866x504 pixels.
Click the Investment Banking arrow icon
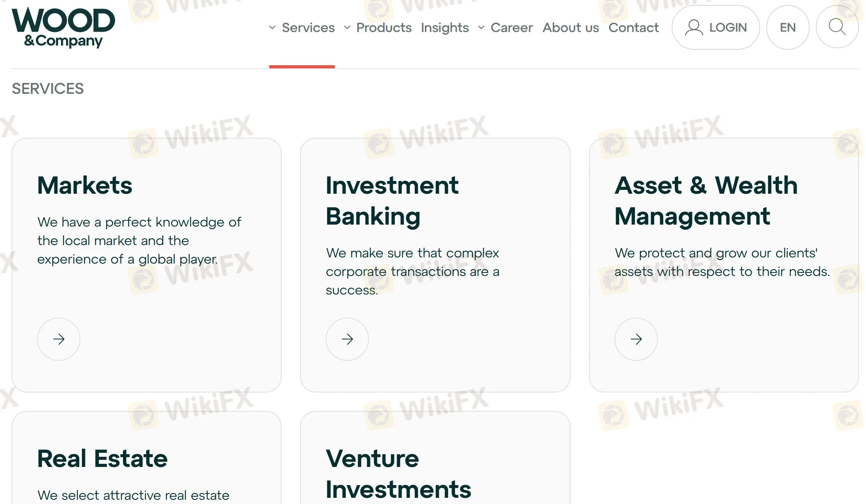347,339
